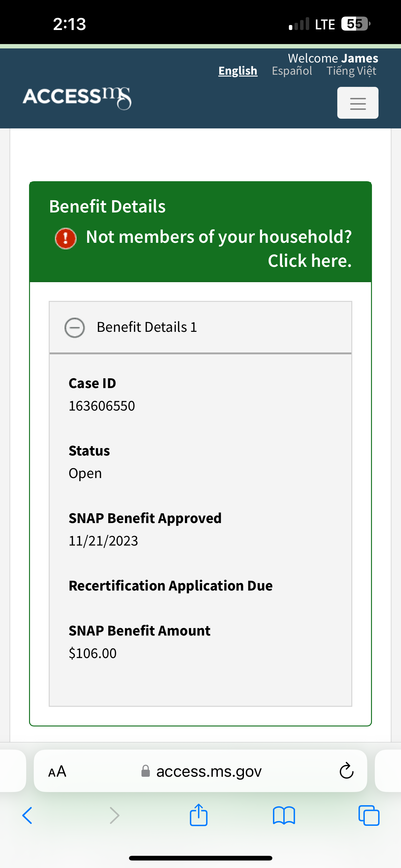Tap the red exclamation alert icon

(x=66, y=238)
